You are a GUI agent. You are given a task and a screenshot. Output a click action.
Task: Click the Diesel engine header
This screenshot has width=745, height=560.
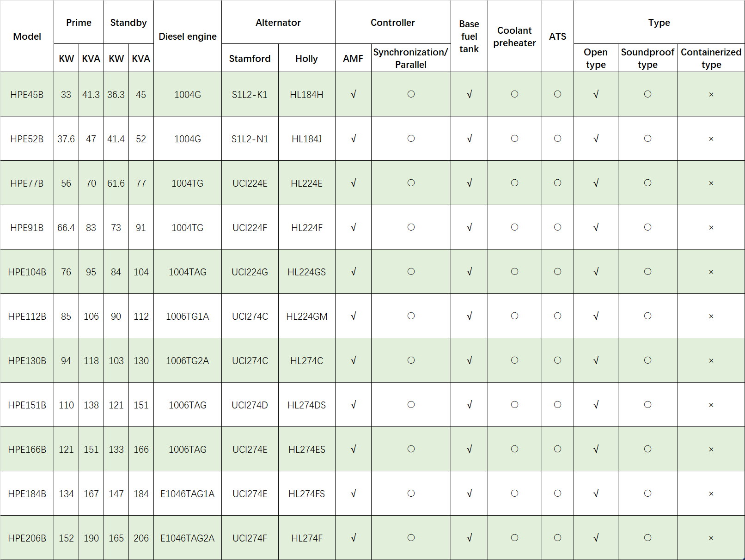(188, 36)
